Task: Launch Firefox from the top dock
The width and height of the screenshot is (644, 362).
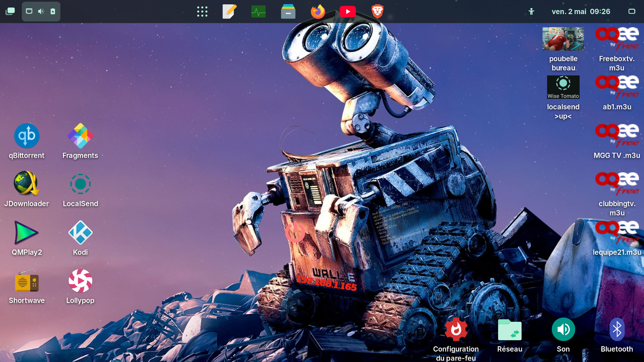Action: pos(318,11)
